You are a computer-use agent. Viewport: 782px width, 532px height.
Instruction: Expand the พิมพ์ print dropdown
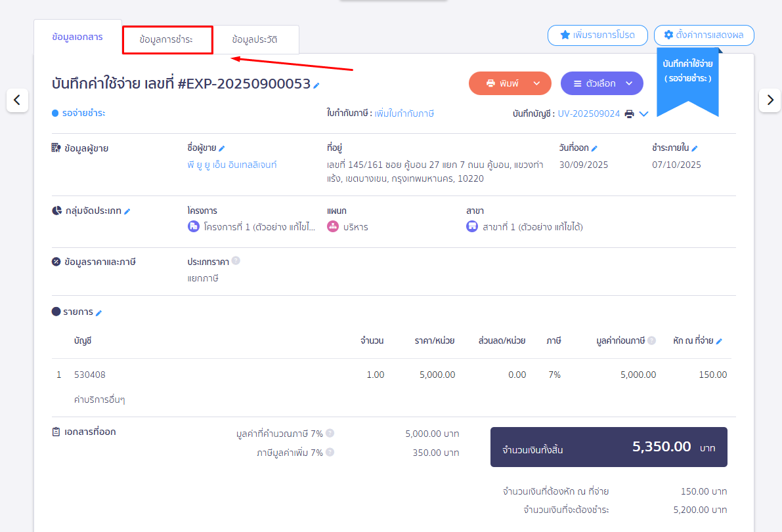click(x=536, y=83)
